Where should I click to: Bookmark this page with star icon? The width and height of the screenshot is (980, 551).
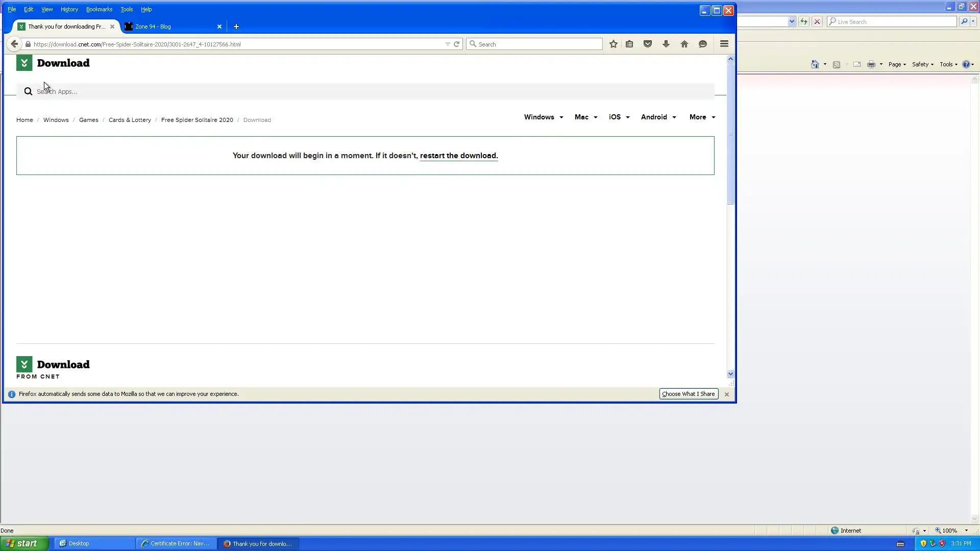pyautogui.click(x=613, y=44)
